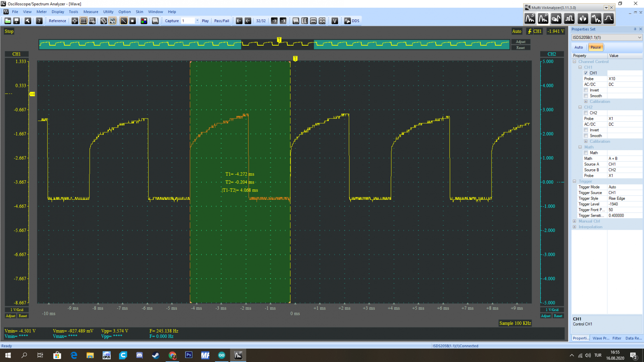Expand the Manual Ctrl section
644x362 pixels.
pos(575,221)
